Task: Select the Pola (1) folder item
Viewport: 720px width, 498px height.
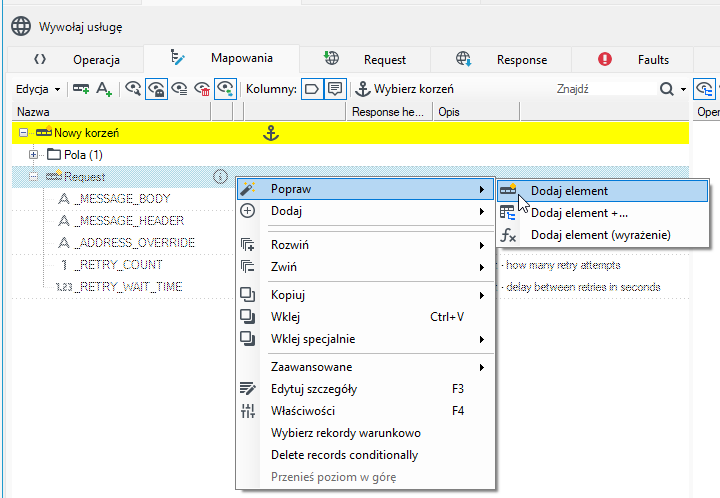Action: (75, 155)
